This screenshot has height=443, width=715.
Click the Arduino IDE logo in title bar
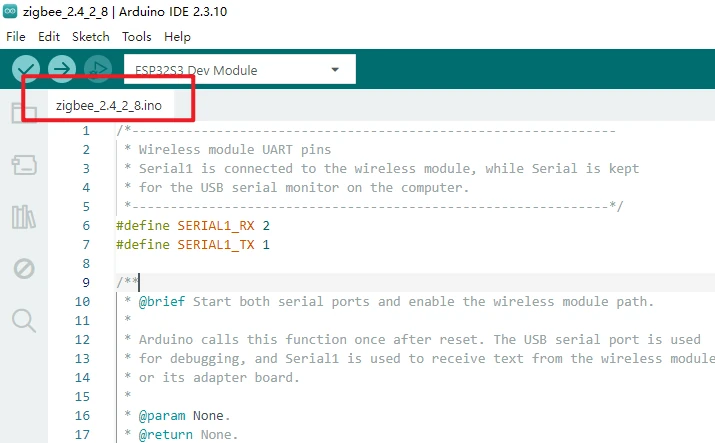(10, 11)
